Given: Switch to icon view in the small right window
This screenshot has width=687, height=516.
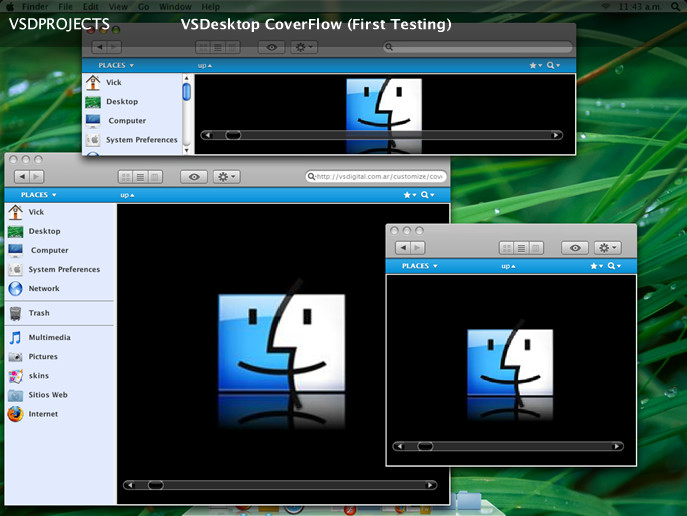Looking at the screenshot, I should tap(506, 248).
